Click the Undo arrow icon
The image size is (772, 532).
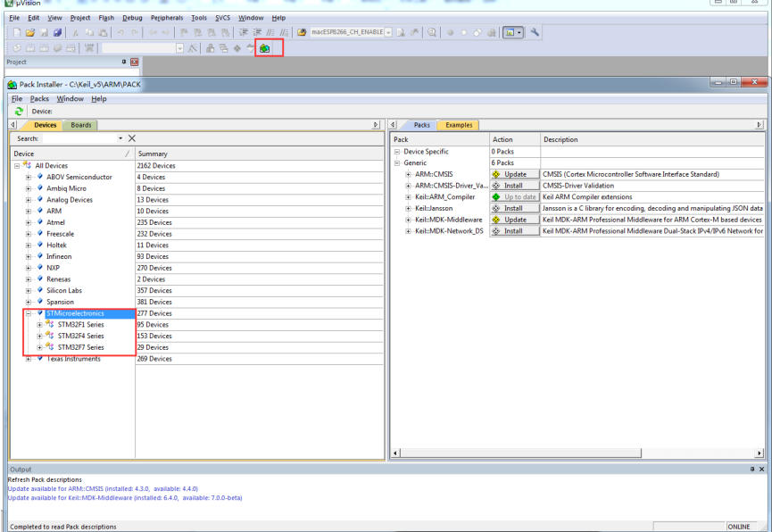pyautogui.click(x=120, y=32)
